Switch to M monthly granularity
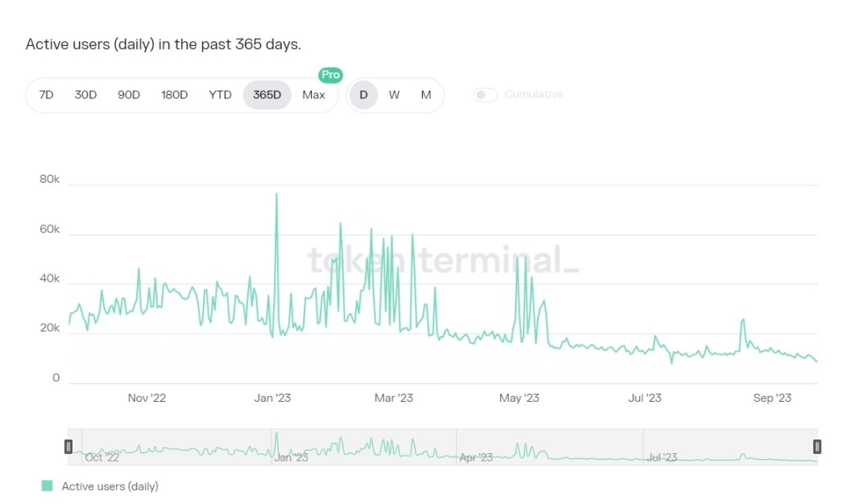 pyautogui.click(x=425, y=94)
